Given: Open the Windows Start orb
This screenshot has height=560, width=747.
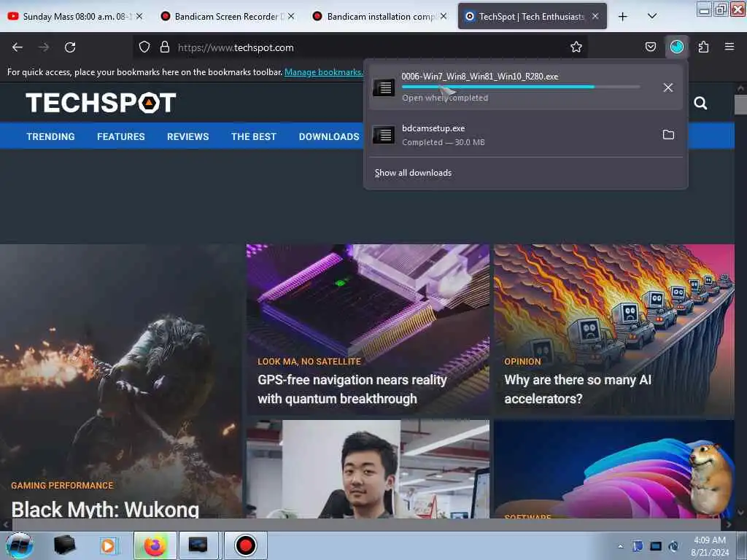Looking at the screenshot, I should (20, 545).
